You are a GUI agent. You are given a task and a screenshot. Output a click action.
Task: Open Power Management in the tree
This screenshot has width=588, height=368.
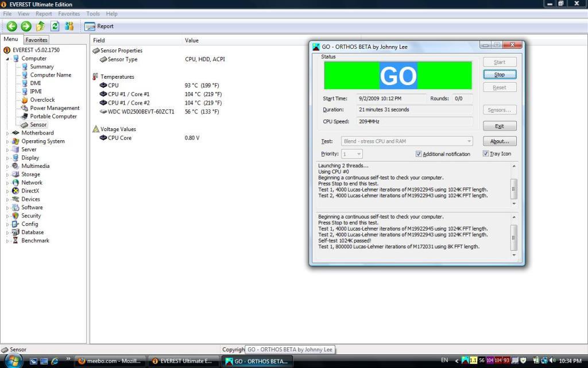pos(55,108)
